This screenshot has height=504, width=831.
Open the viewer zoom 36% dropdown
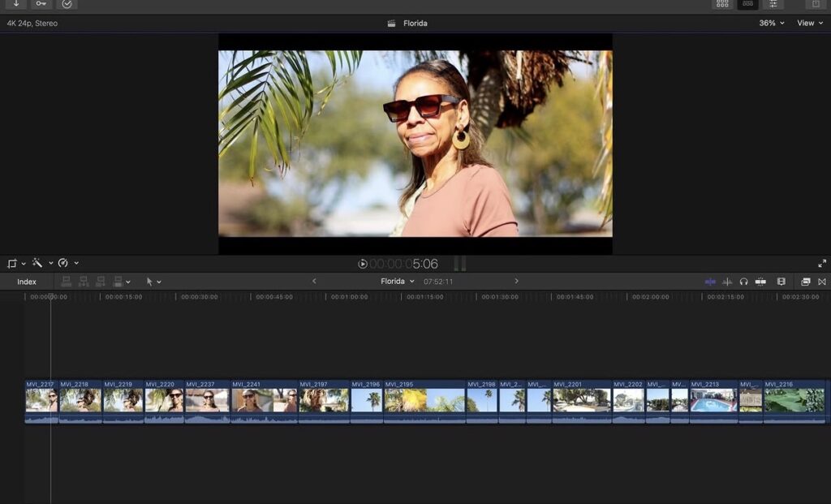click(772, 24)
